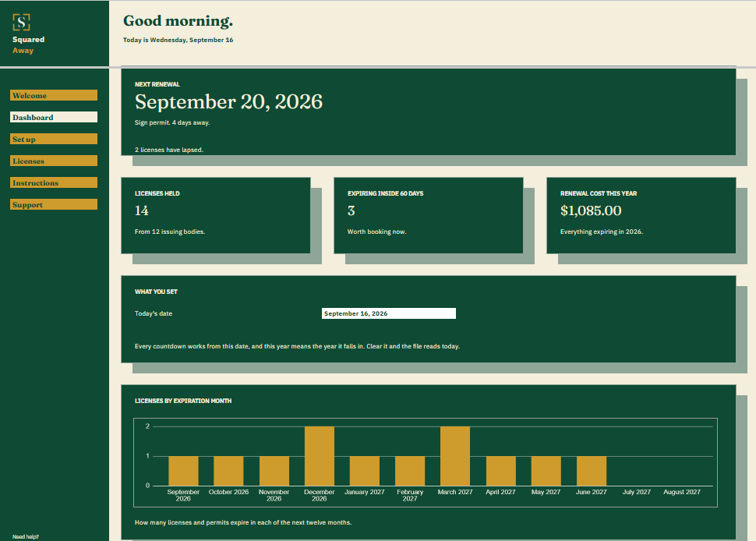Screen dimensions: 756x541
Task: Click the 'Good morning.' heading
Action: click(x=178, y=21)
